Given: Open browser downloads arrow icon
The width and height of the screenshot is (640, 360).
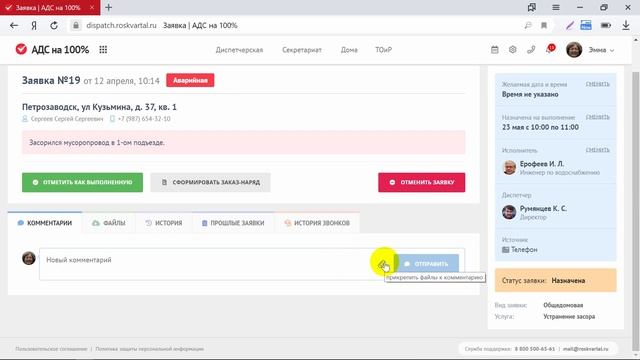Looking at the screenshot, I should [x=626, y=25].
